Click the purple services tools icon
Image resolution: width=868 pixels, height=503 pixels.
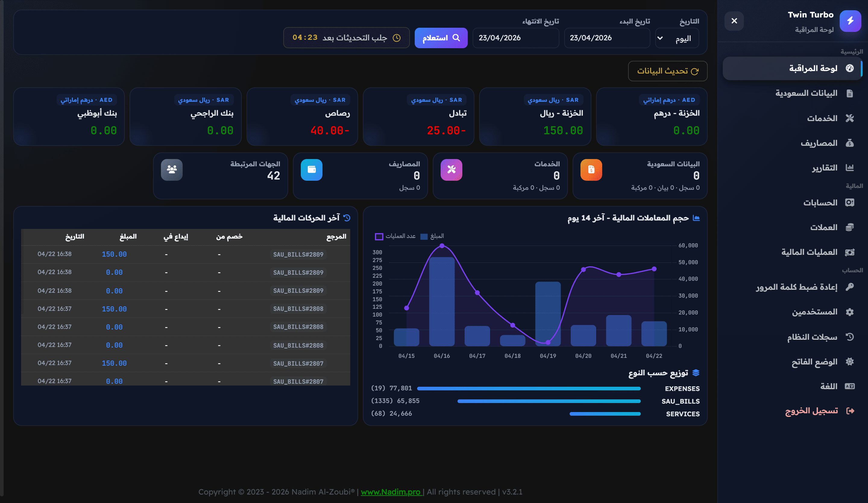[451, 170]
